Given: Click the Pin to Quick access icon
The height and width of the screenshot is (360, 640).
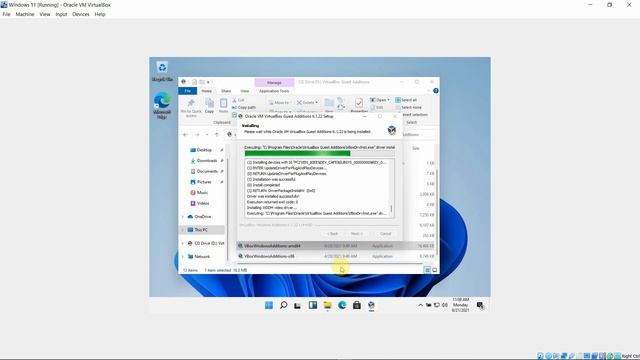Looking at the screenshot, I should tap(191, 107).
